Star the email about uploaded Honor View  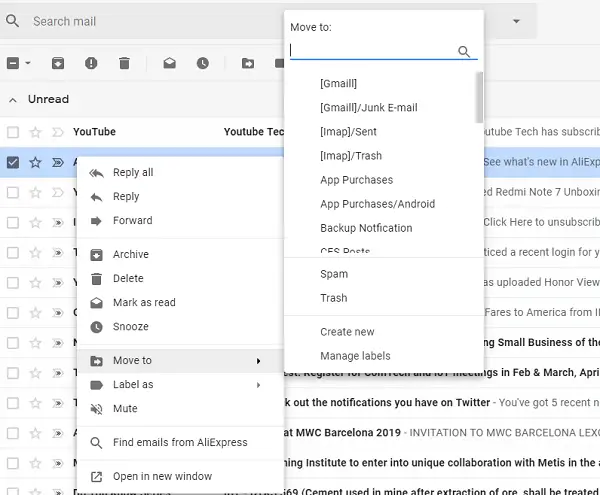pyautogui.click(x=36, y=283)
